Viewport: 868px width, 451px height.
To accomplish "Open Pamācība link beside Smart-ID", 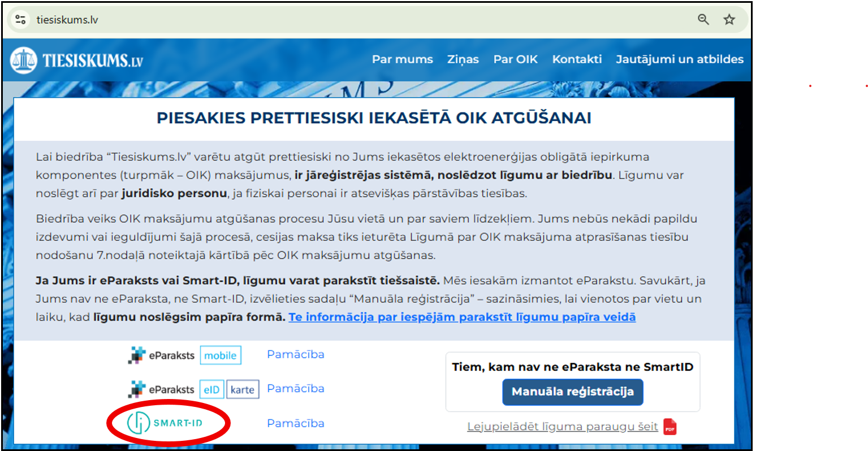I will (295, 423).
